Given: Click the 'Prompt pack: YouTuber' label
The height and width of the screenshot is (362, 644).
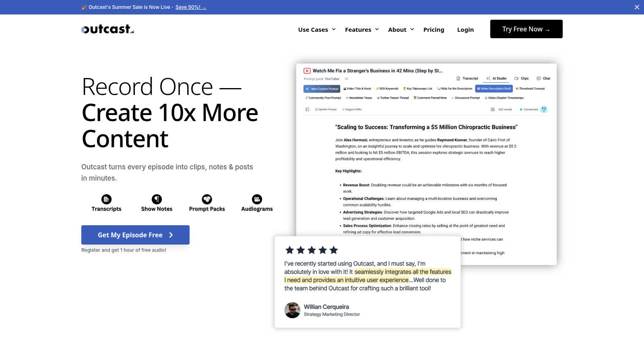Looking at the screenshot, I should [322, 79].
